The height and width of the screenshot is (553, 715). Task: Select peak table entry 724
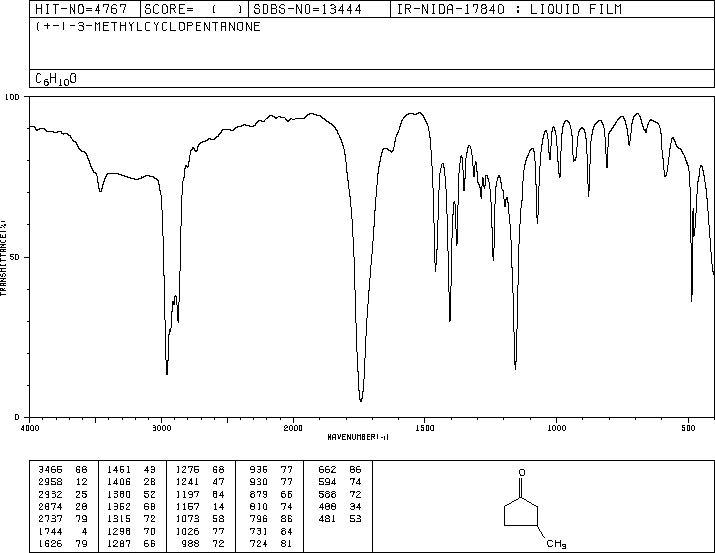(x=259, y=544)
